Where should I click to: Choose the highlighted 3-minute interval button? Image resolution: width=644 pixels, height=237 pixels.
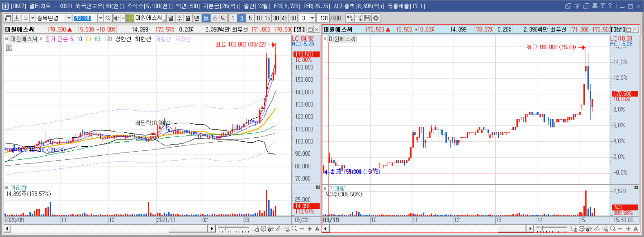point(241,18)
